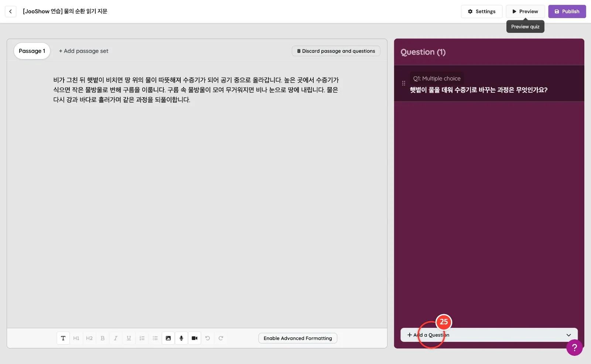Select the plain text T tool

click(x=63, y=338)
